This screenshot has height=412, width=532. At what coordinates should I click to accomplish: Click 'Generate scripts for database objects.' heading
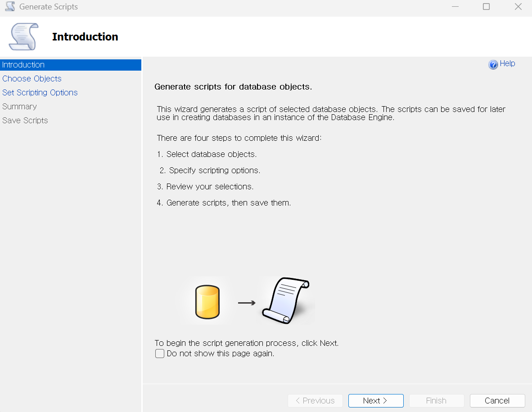pos(233,87)
